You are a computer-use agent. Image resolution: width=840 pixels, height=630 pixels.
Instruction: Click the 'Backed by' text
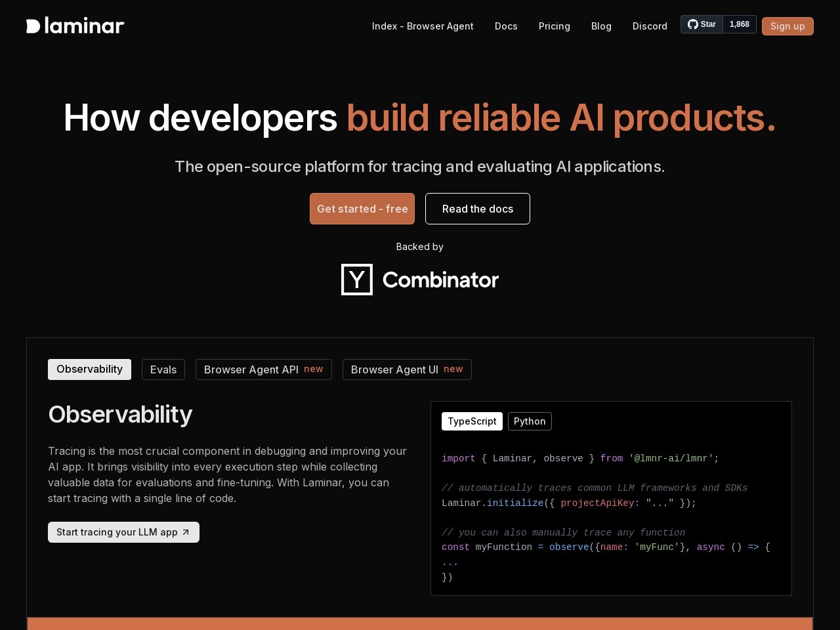pyautogui.click(x=420, y=247)
